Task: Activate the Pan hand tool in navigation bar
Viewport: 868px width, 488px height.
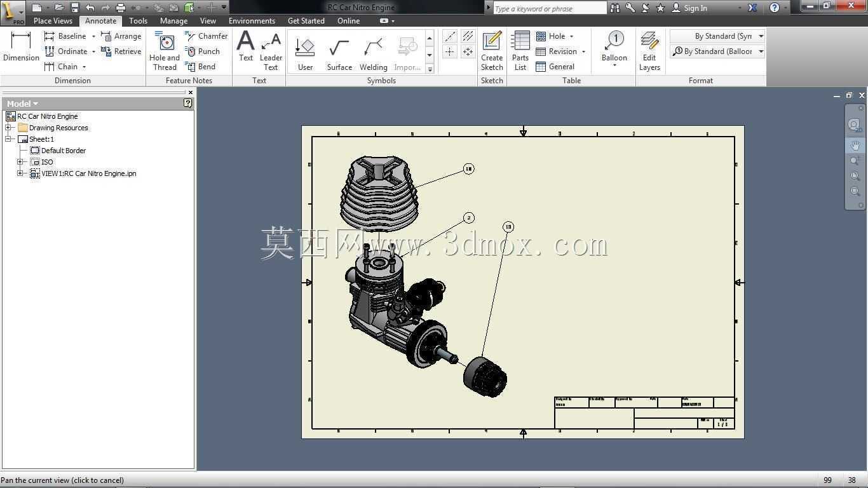Action: pyautogui.click(x=855, y=146)
